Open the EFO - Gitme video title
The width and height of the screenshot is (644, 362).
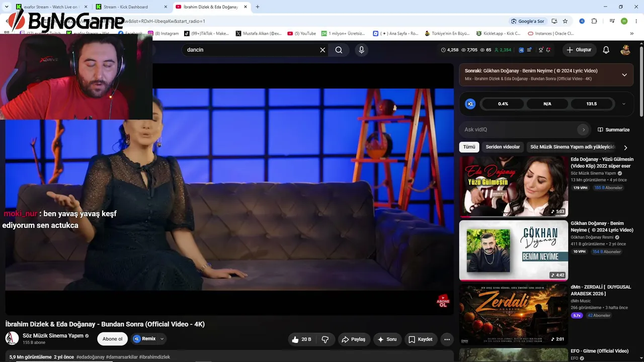tap(600, 351)
